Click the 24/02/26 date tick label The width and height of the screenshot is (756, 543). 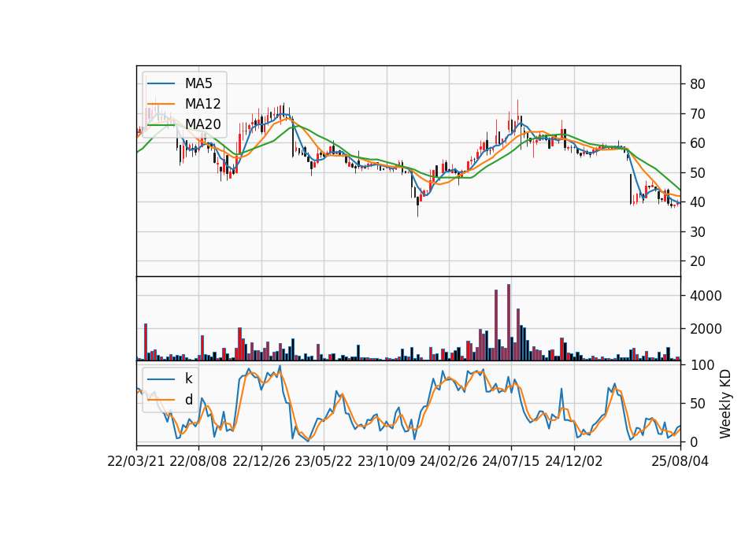(449, 461)
